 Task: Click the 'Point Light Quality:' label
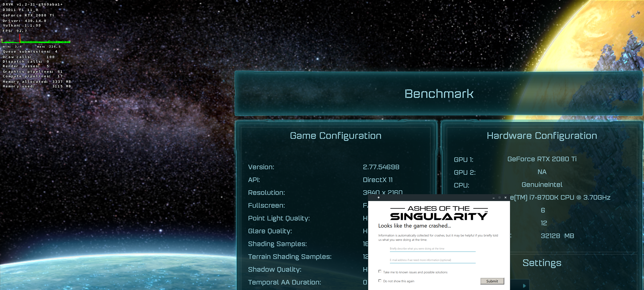(279, 218)
